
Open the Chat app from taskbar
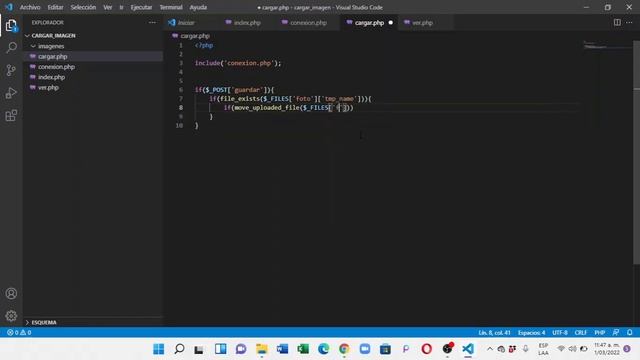coord(241,349)
